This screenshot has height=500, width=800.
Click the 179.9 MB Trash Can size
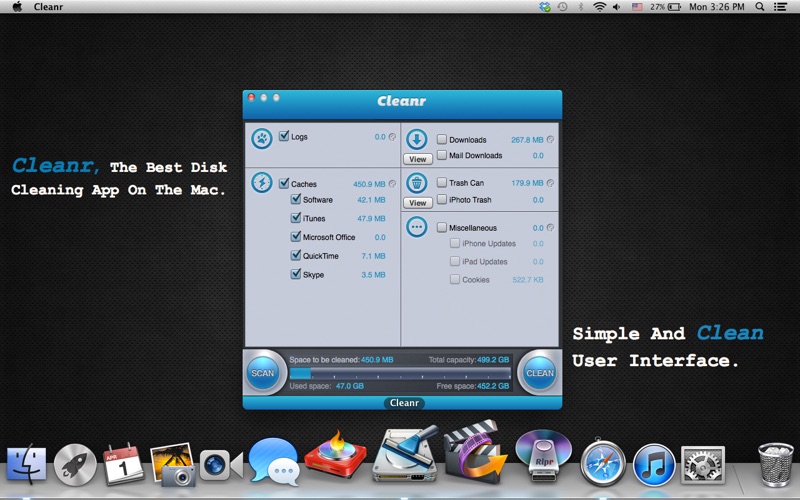[x=527, y=183]
